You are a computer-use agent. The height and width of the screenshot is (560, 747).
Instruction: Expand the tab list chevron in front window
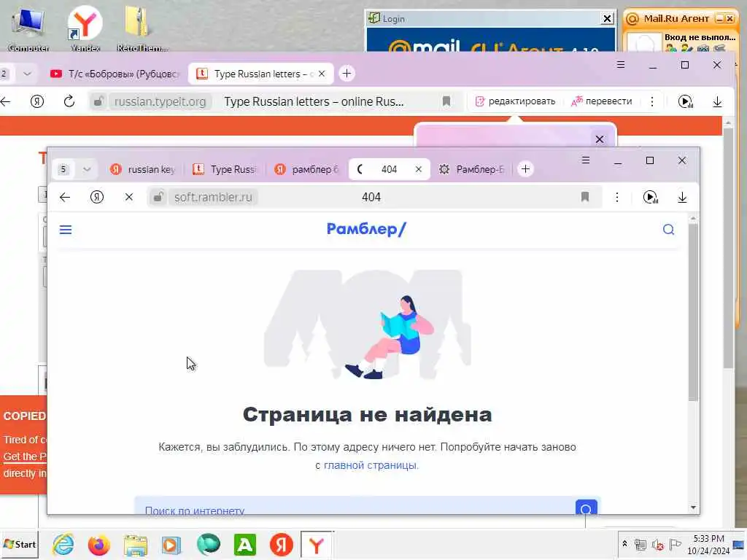pos(87,169)
